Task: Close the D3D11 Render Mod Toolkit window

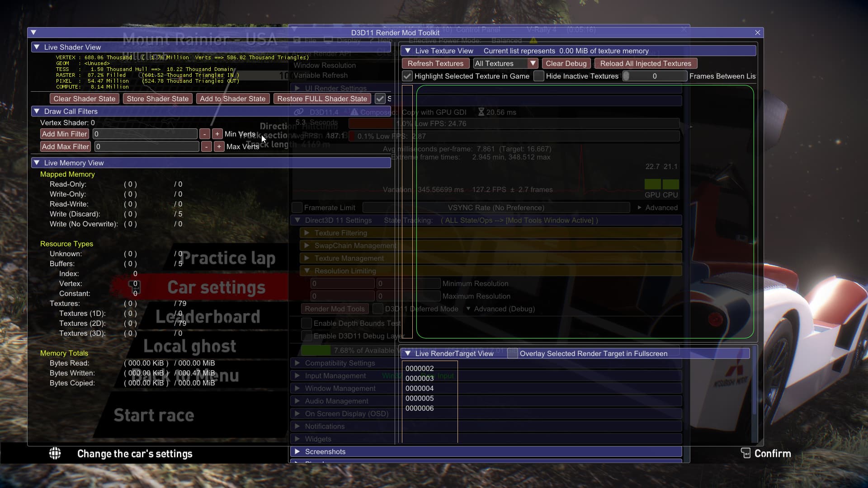Action: 758,33
